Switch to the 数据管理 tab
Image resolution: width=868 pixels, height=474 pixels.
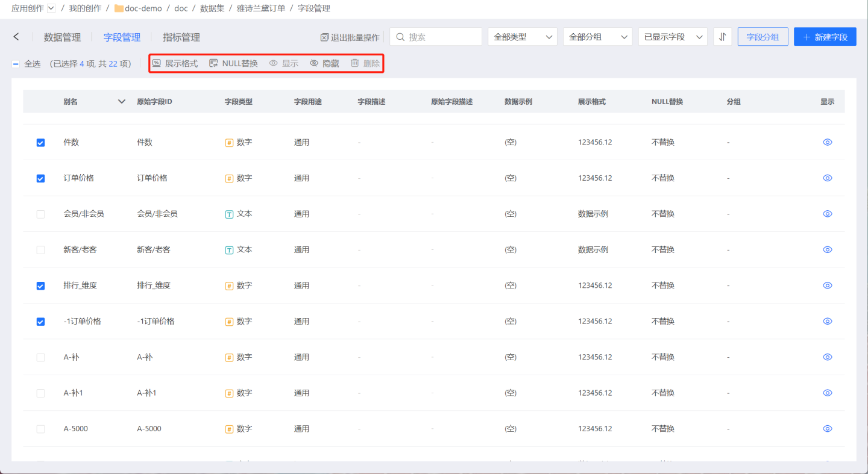tap(62, 37)
